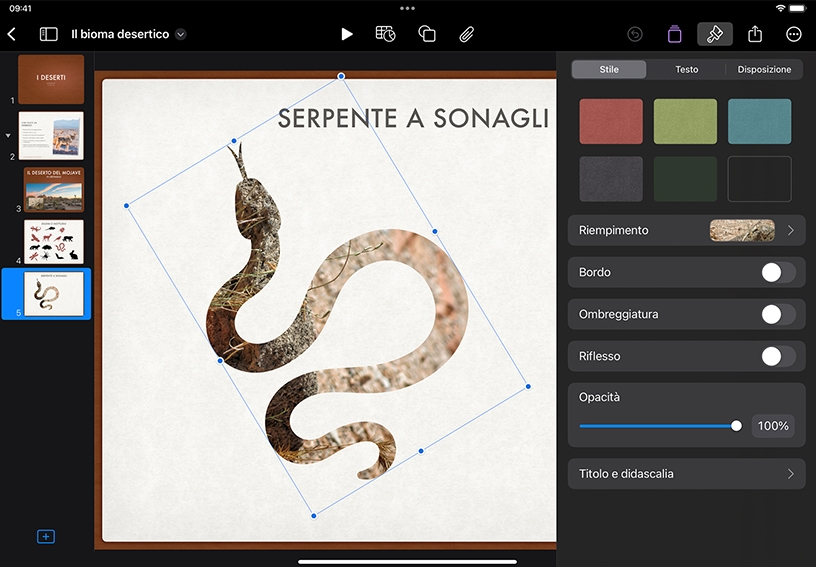Tap the 100% opacity value field
This screenshot has height=567, width=816.
[773, 426]
